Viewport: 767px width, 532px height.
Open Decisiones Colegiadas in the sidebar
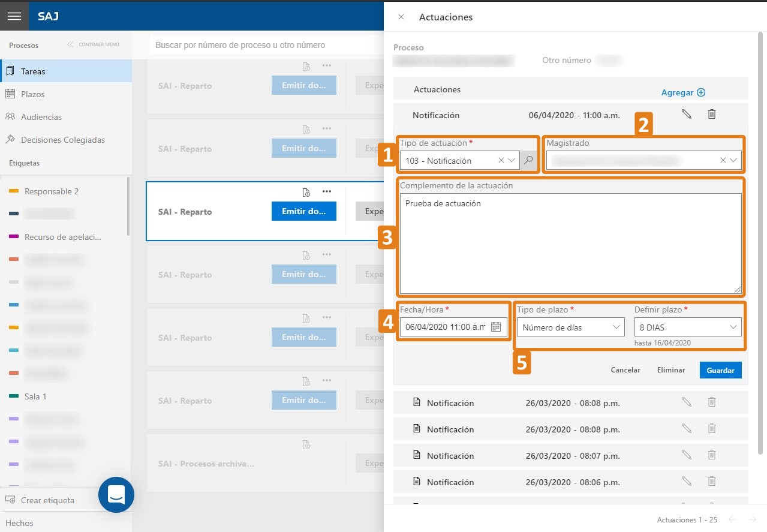coord(66,140)
